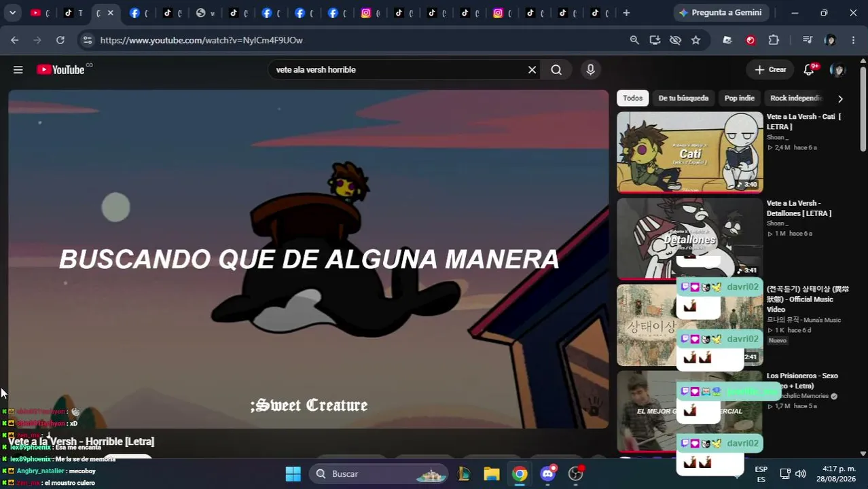Open a new browser tab
The height and width of the screenshot is (489, 868).
626,12
